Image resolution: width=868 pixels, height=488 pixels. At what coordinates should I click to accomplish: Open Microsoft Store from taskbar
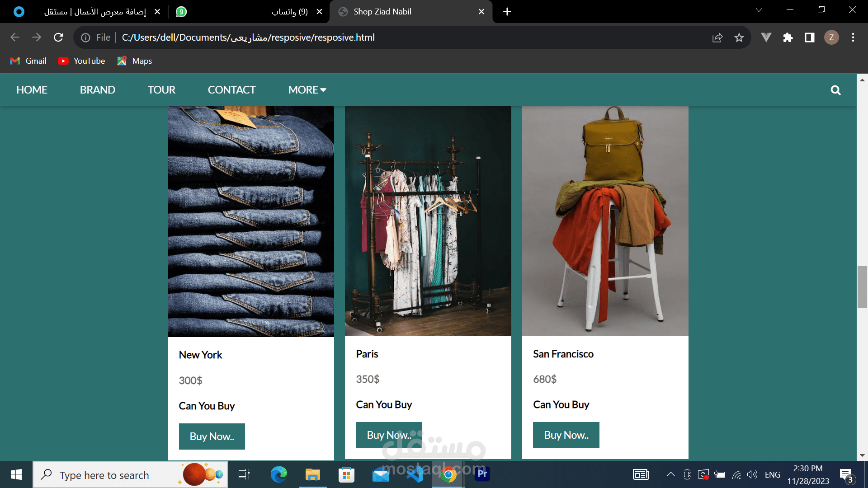coord(346,474)
